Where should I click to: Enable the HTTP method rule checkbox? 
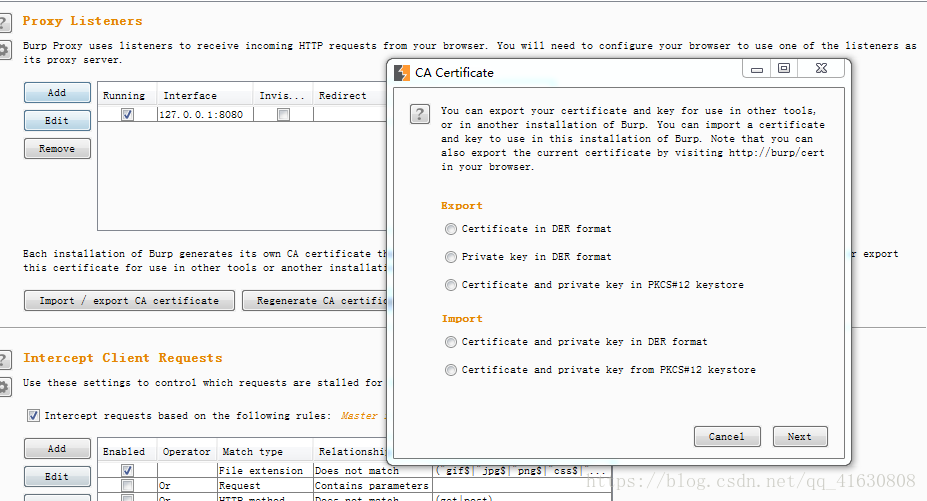[x=127, y=498]
